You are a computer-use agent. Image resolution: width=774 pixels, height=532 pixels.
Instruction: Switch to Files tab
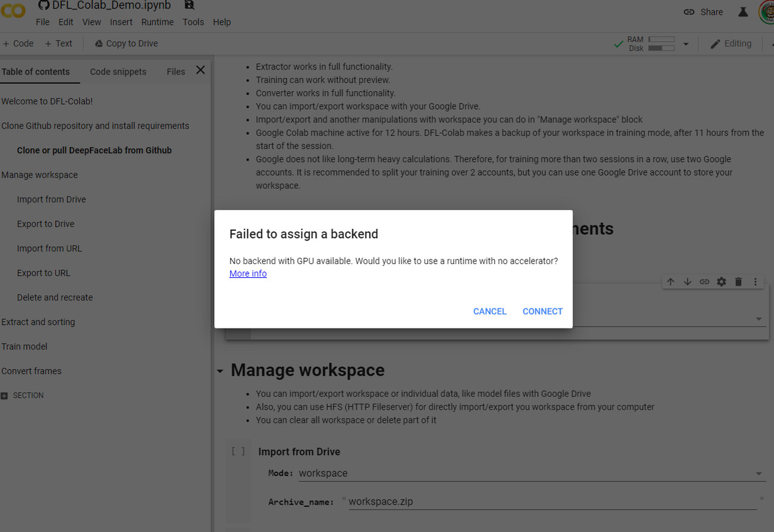pos(176,72)
